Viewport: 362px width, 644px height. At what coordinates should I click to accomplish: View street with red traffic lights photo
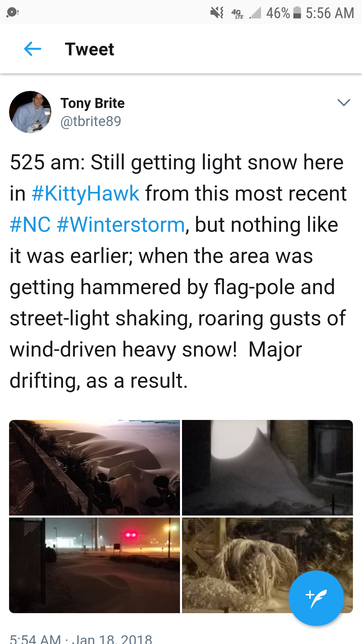pos(95,565)
